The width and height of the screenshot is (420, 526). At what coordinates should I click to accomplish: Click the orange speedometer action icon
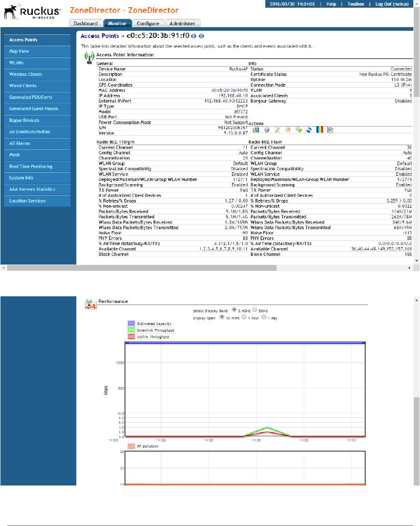(x=288, y=130)
